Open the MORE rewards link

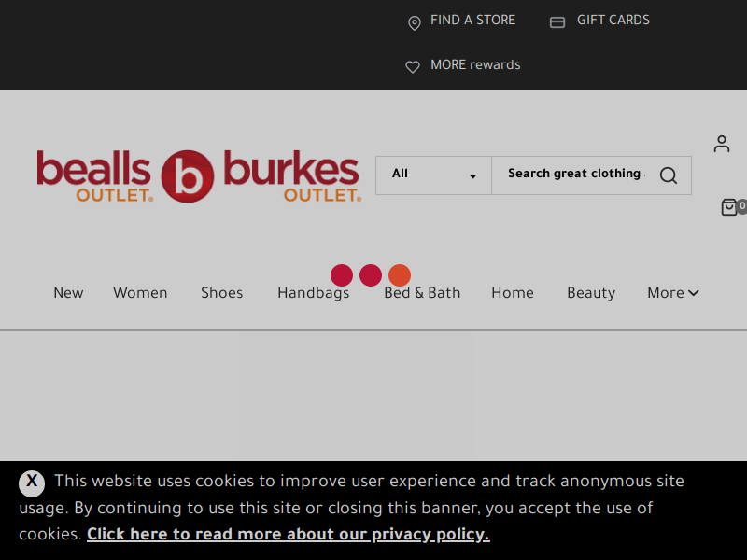pos(475,64)
